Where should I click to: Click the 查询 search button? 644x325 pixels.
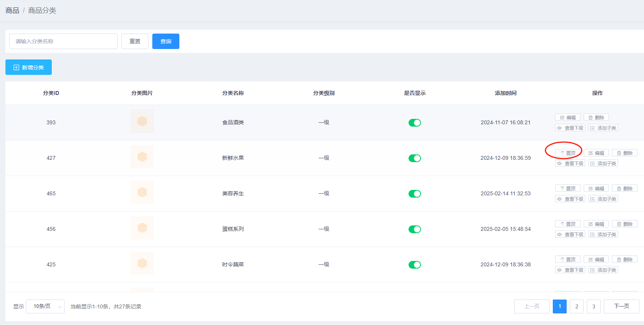(x=165, y=41)
